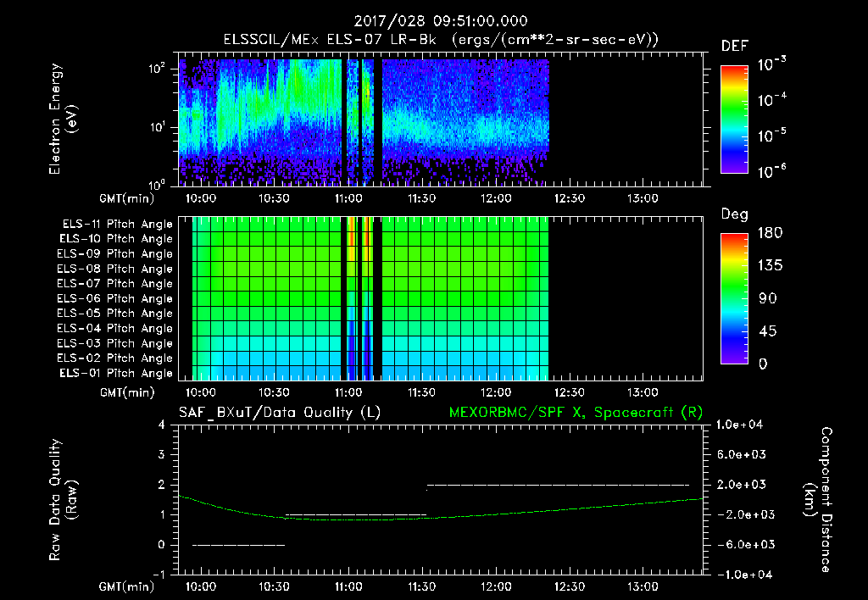This screenshot has width=868, height=600.
Task: Click the green MEXORBMC/SPF X, Spacecraft (R) title
Action: [576, 413]
